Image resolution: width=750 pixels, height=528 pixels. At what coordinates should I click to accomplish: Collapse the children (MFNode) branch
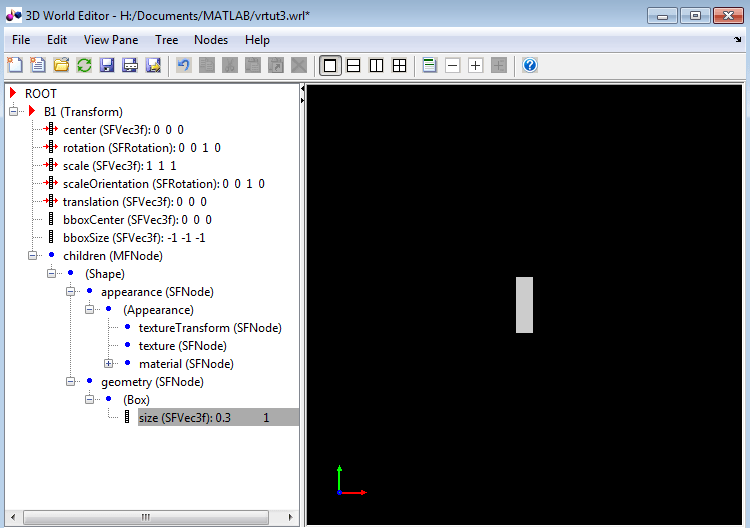point(33,255)
